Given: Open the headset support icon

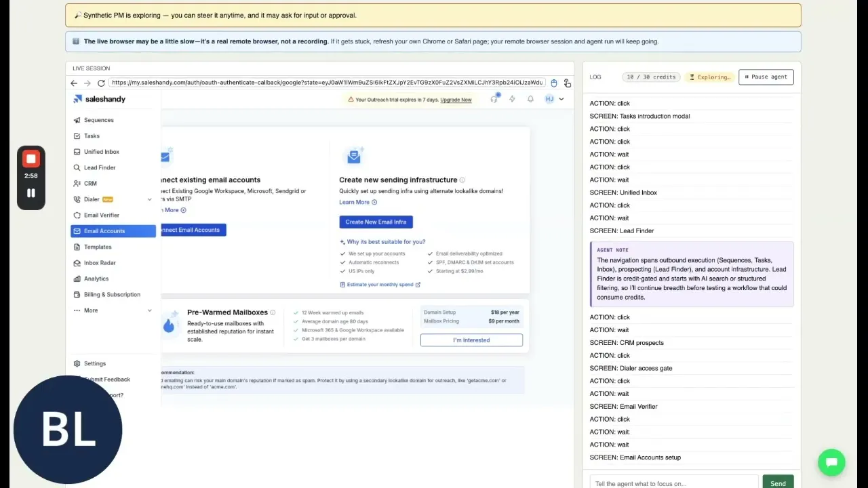Looking at the screenshot, I should coord(494,99).
